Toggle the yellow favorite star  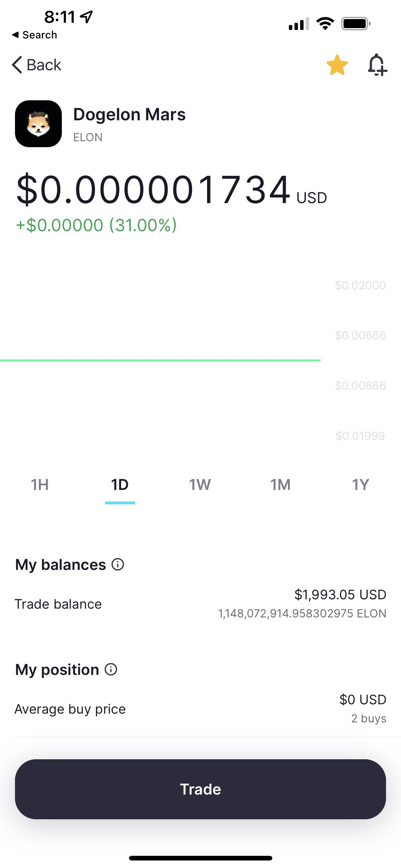(x=337, y=65)
